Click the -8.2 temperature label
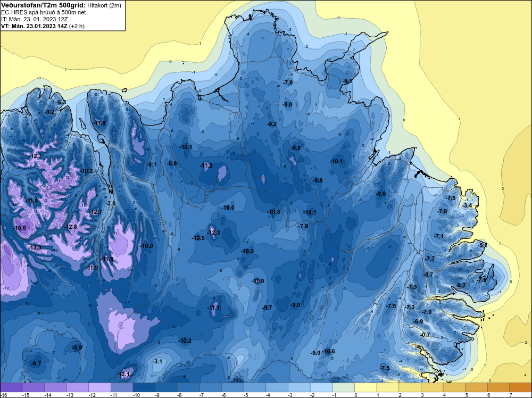 461,285
